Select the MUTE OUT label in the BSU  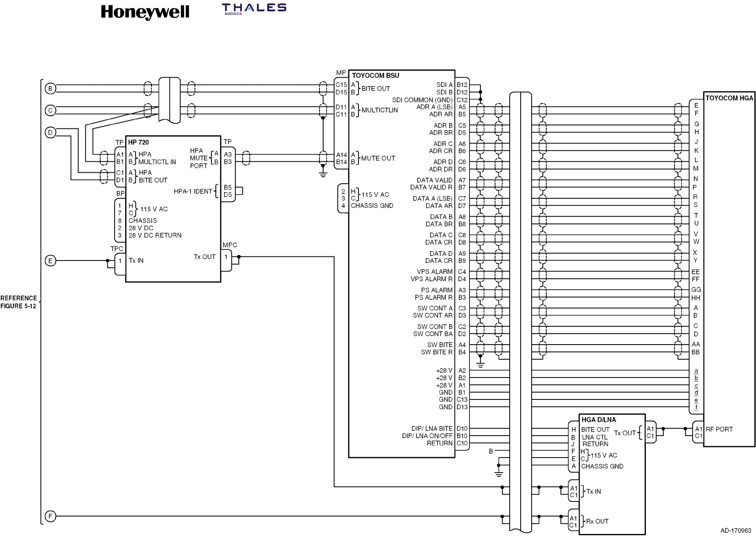pyautogui.click(x=378, y=158)
